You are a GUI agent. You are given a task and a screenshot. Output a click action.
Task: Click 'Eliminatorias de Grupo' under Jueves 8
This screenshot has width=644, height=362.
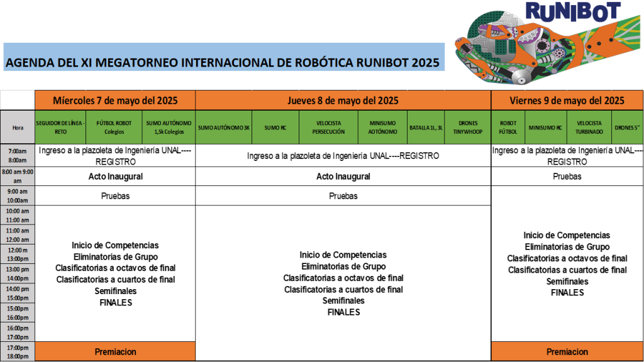click(343, 266)
